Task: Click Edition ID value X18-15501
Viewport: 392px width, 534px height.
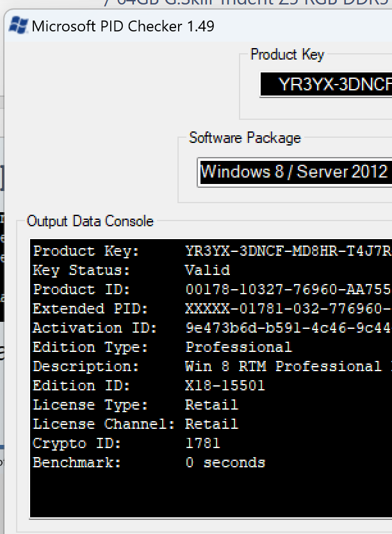Action: pyautogui.click(x=225, y=385)
